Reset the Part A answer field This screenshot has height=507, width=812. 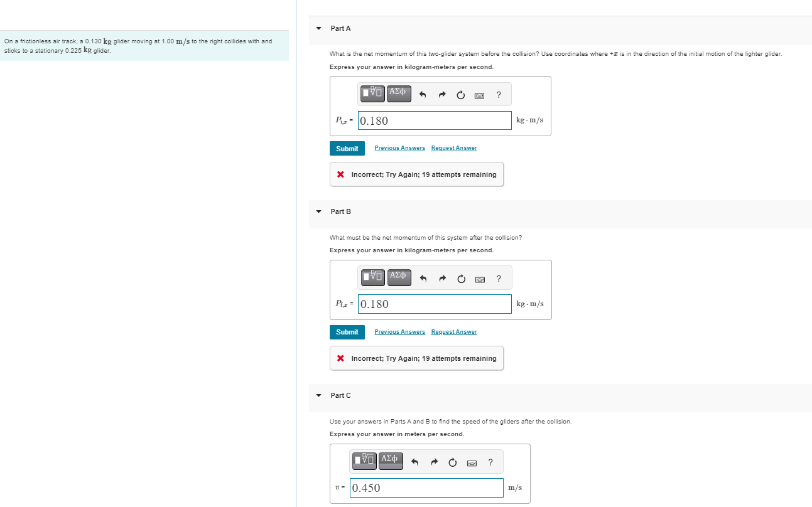point(460,95)
